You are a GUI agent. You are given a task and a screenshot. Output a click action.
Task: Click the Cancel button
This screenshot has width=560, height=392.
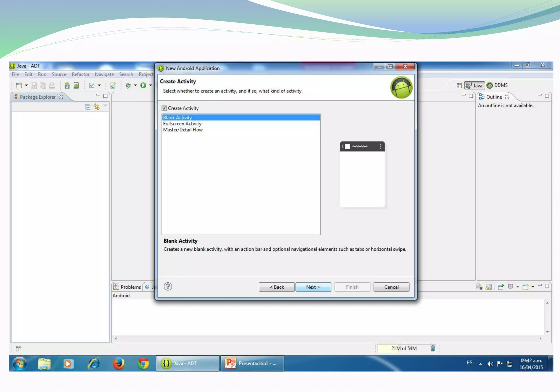pos(391,287)
